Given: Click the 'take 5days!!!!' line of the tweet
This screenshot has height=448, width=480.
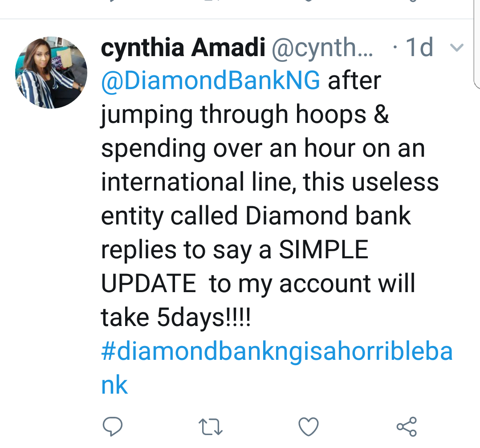Looking at the screenshot, I should [x=176, y=317].
